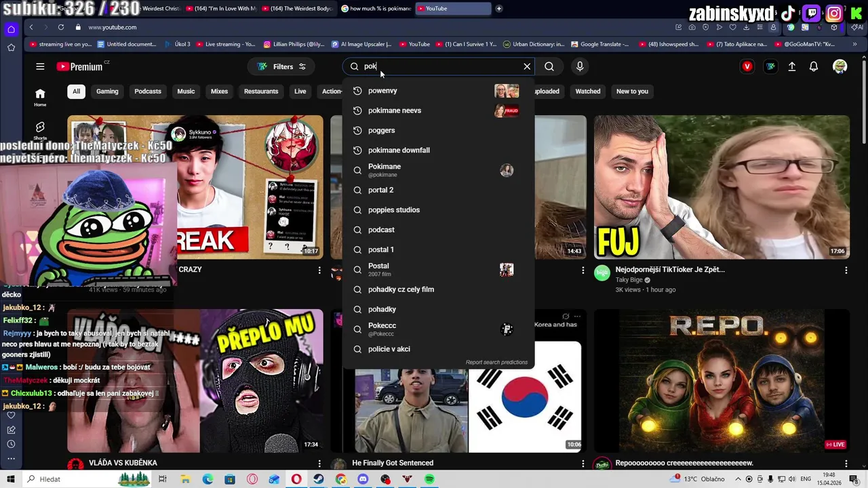The height and width of the screenshot is (488, 868).
Task: Select the 'Podcasts' filter chip
Action: (148, 91)
